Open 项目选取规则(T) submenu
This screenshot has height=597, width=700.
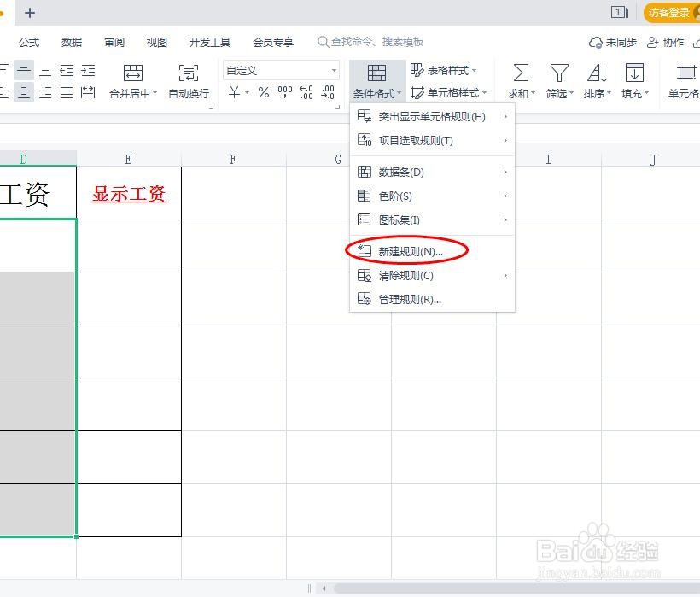tap(432, 141)
